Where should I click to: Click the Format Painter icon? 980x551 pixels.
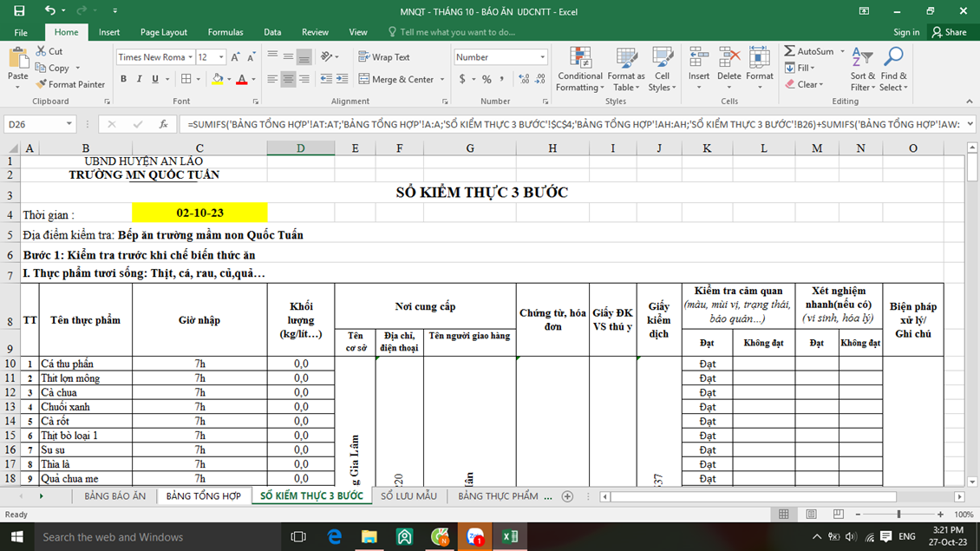coord(42,84)
